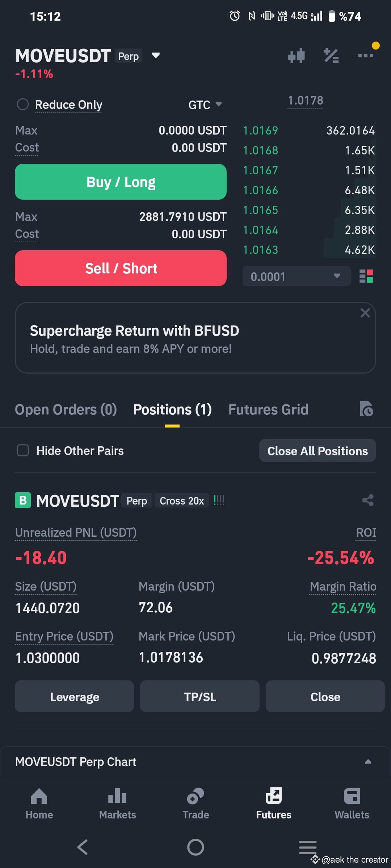Open order history clock icon
This screenshot has width=391, height=868.
tap(366, 409)
